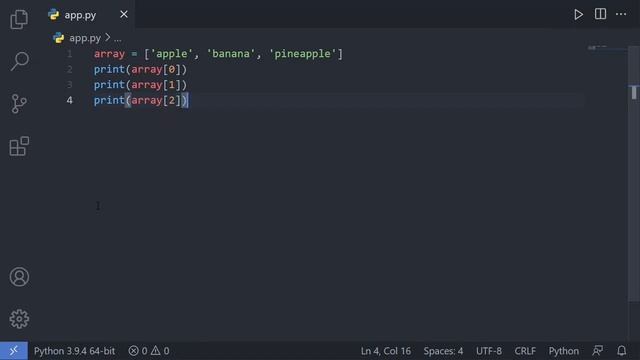The image size is (640, 360).
Task: Run the Python file
Action: click(x=578, y=15)
